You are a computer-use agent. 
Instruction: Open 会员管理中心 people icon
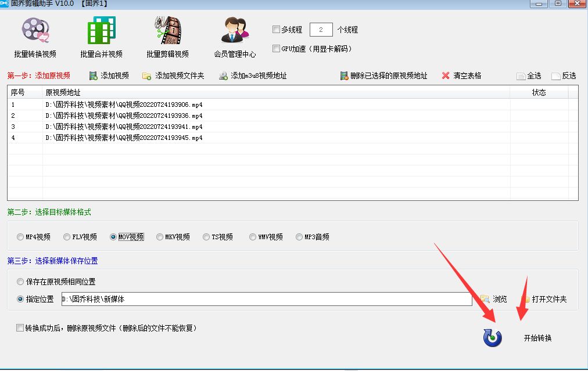coord(235,30)
